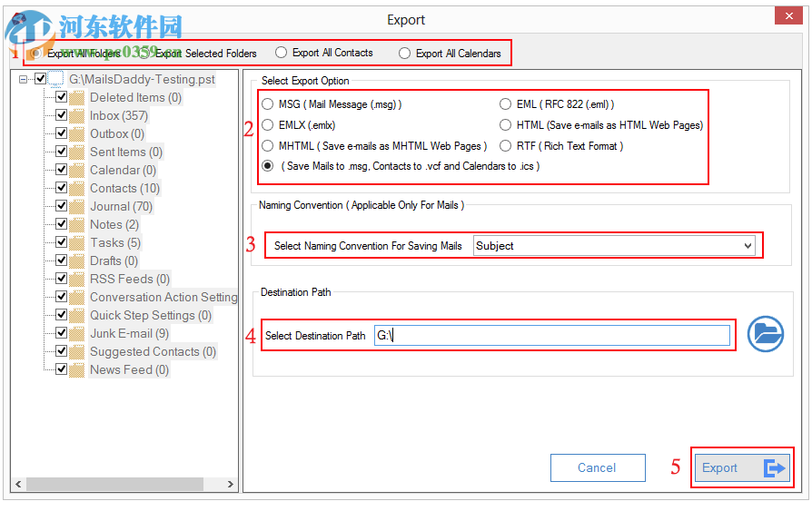Click the Export button

[742, 468]
